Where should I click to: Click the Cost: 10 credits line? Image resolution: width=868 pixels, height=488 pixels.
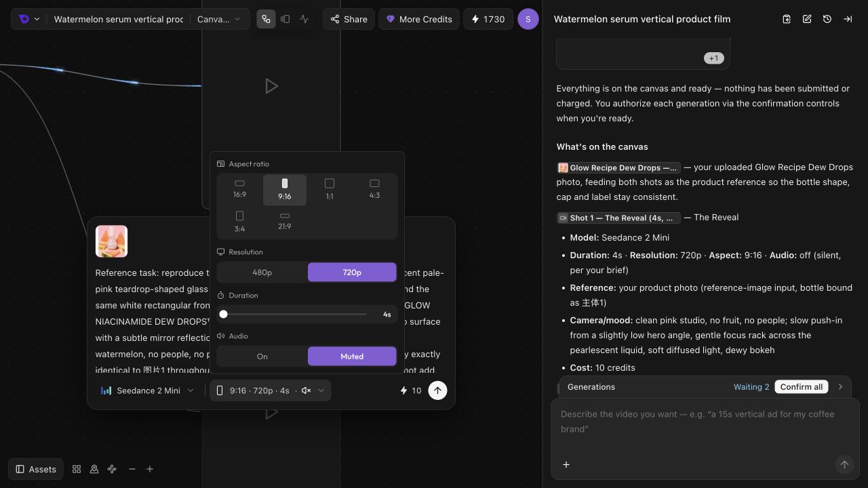(603, 368)
